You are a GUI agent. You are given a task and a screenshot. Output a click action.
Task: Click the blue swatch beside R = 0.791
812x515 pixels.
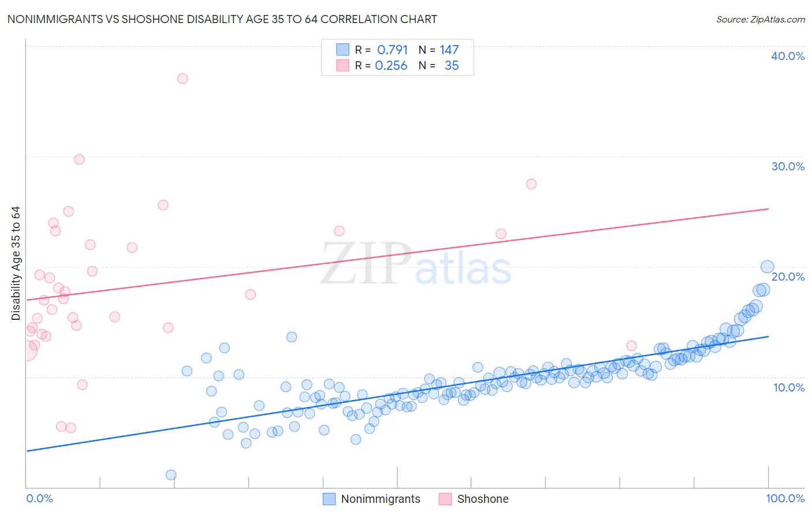tap(342, 50)
